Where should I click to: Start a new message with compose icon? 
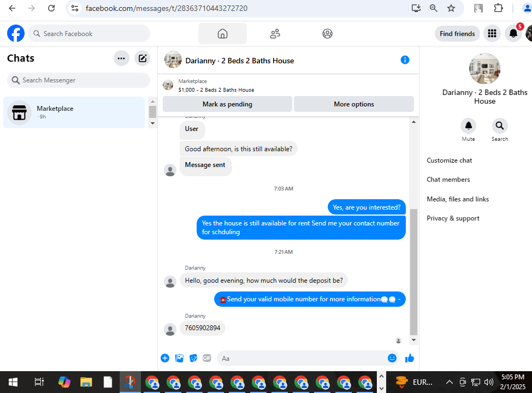(143, 58)
